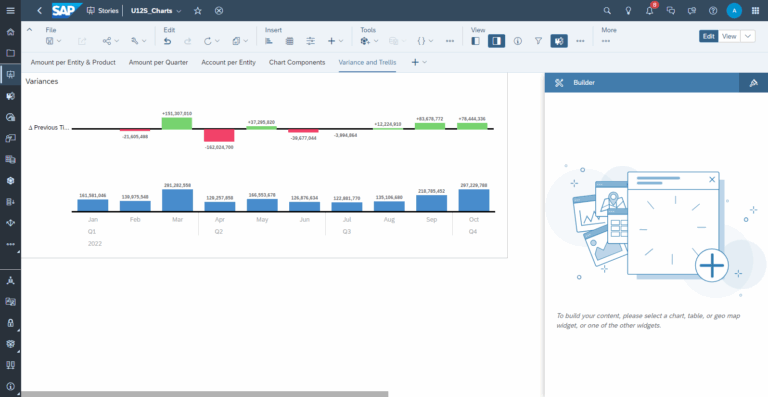The width and height of the screenshot is (768, 397).
Task: Toggle the left side panel view icon
Action: click(476, 41)
